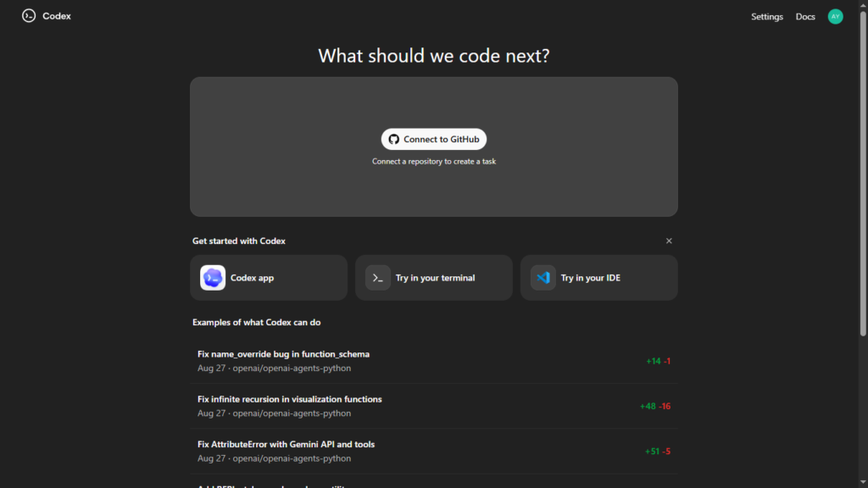
Task: Open the AY account avatar
Action: click(835, 16)
